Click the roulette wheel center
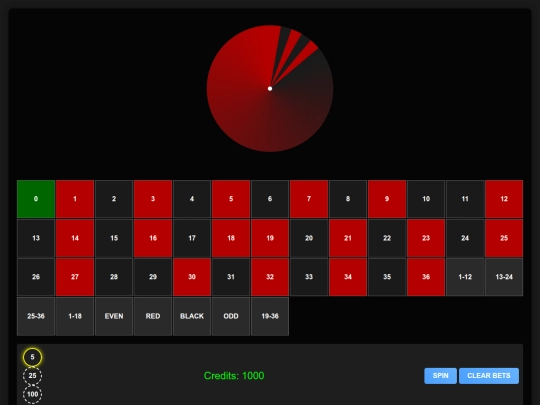Viewport: 540px width, 405px height. pos(270,89)
